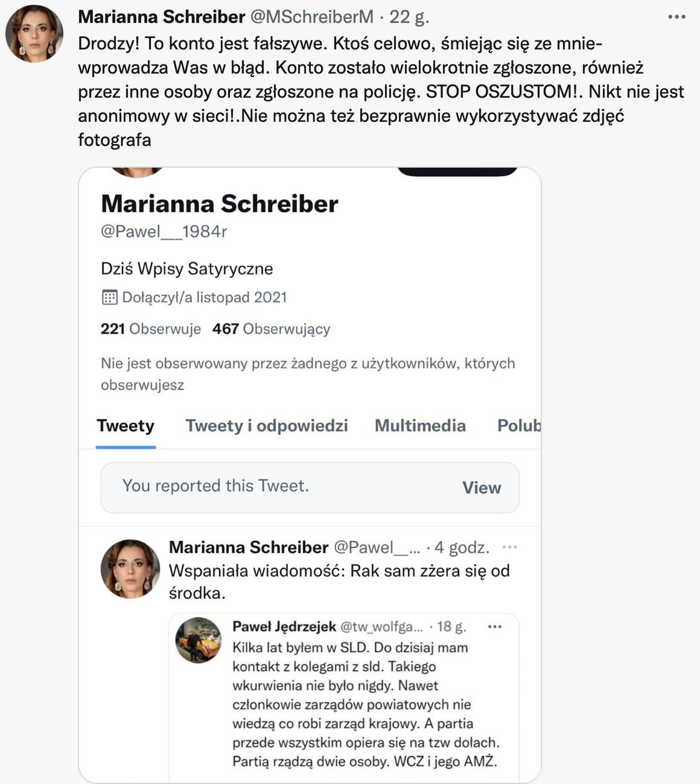Open the more options menu on the main tweet
This screenshot has height=784, width=700.
click(677, 17)
